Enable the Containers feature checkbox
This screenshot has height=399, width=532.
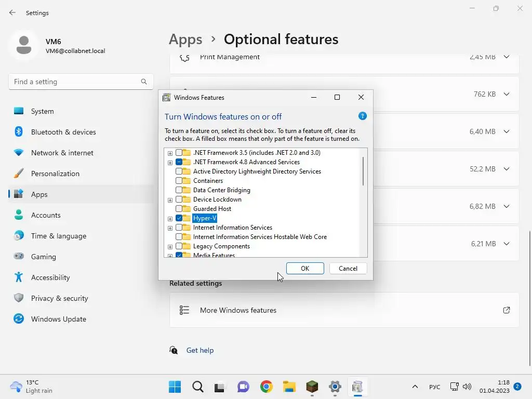[x=179, y=181]
